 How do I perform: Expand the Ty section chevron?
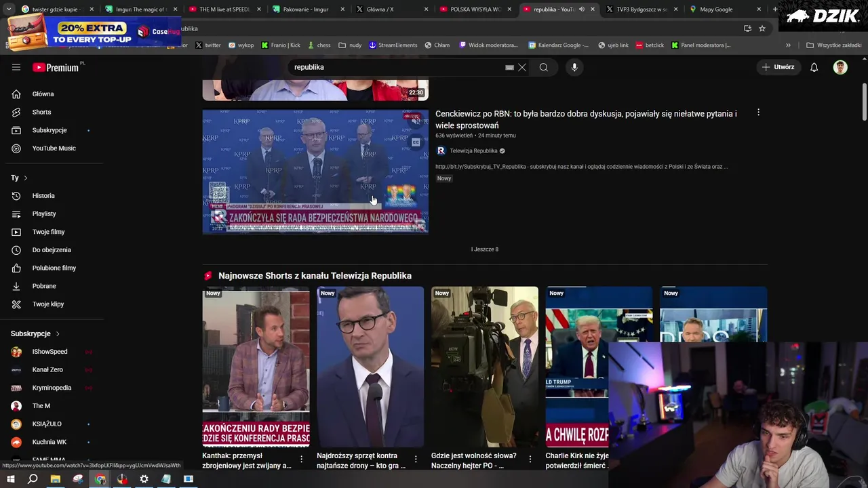coord(26,178)
